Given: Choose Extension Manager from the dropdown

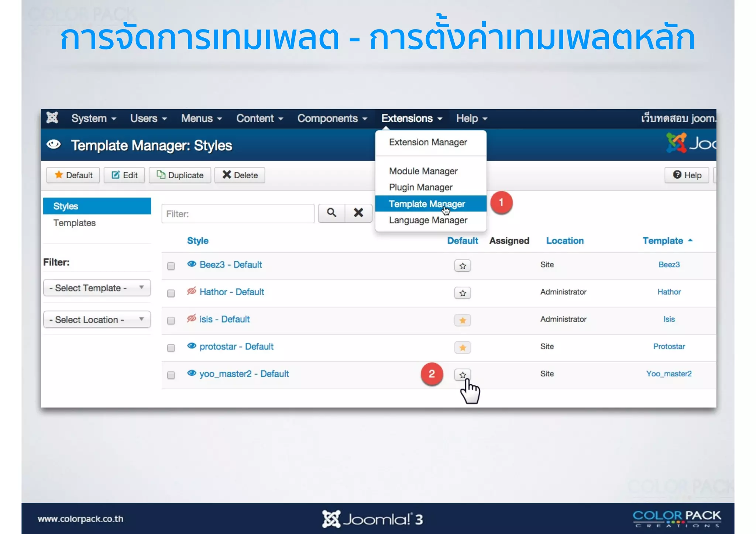Looking at the screenshot, I should (x=428, y=142).
